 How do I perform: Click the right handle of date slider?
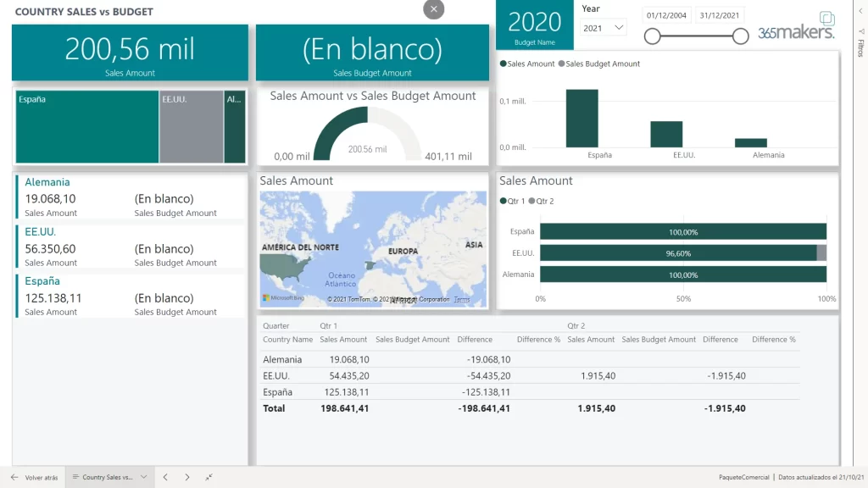[x=740, y=36]
